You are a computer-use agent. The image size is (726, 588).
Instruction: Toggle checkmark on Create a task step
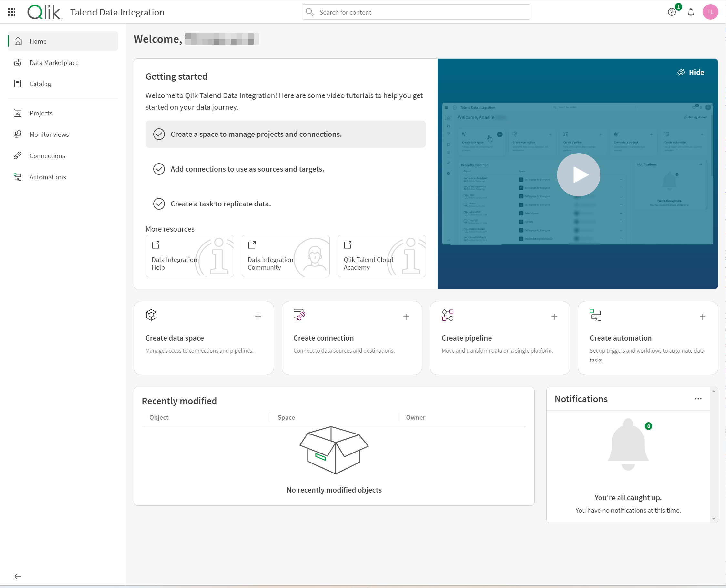(x=159, y=204)
